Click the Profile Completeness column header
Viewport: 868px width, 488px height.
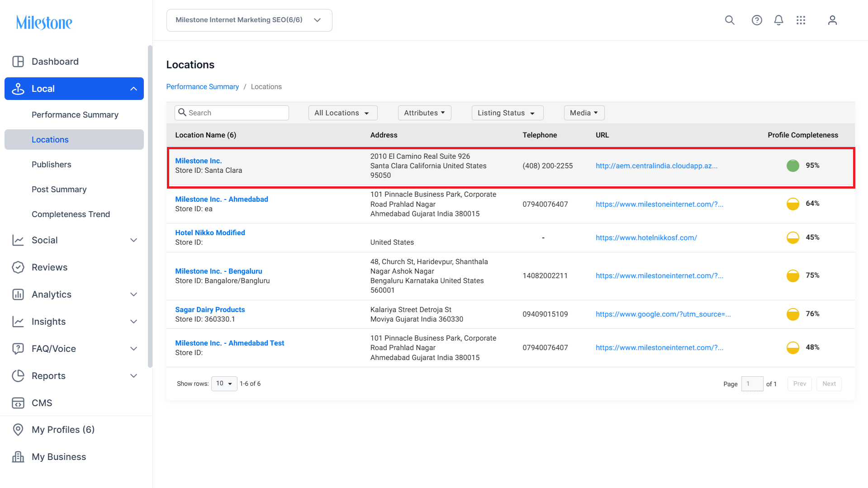[x=803, y=135]
